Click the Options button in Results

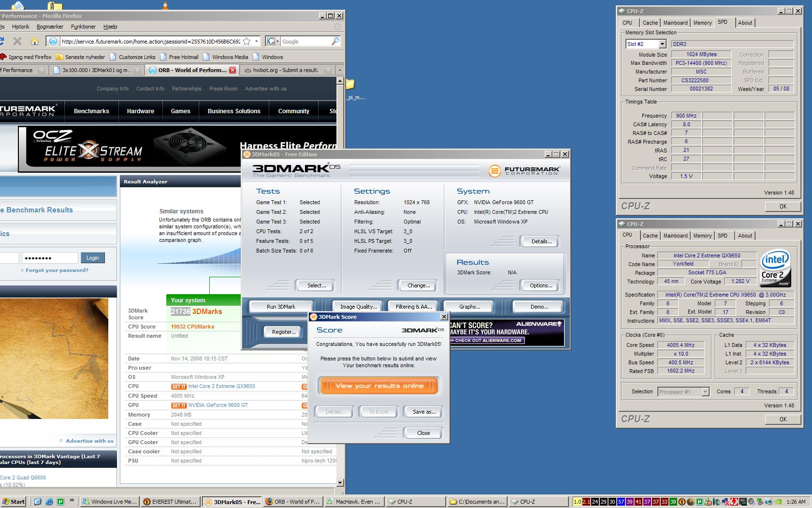pos(541,285)
